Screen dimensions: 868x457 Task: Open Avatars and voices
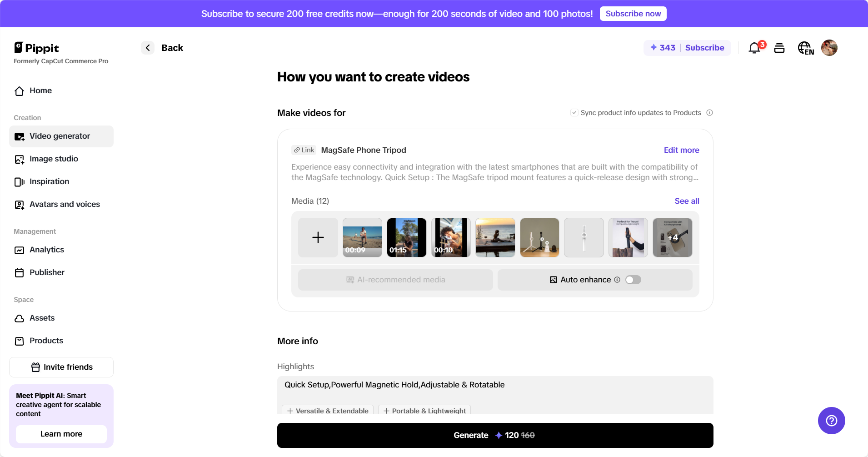(x=65, y=204)
